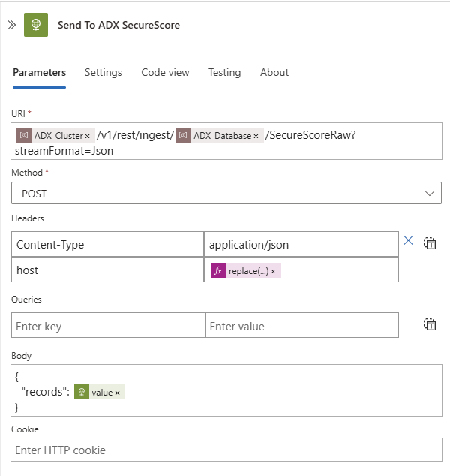Go to the Testing tab
The image size is (450, 476).
[x=225, y=72]
